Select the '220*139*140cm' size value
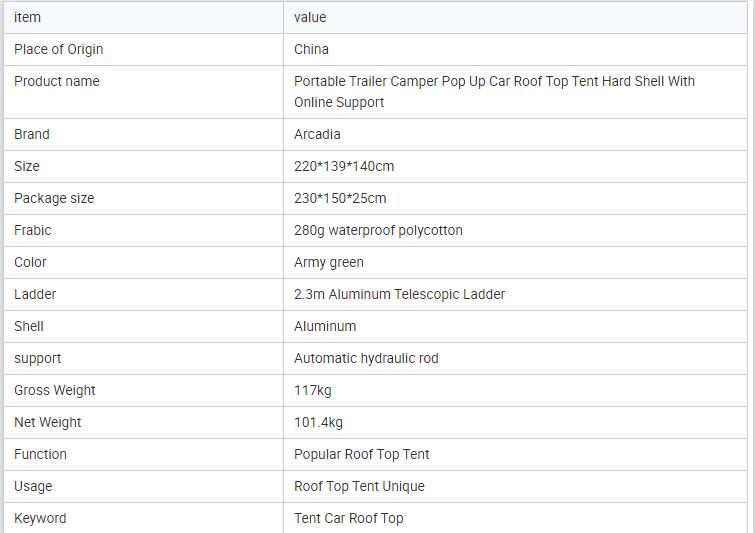This screenshot has height=533, width=755. click(344, 166)
